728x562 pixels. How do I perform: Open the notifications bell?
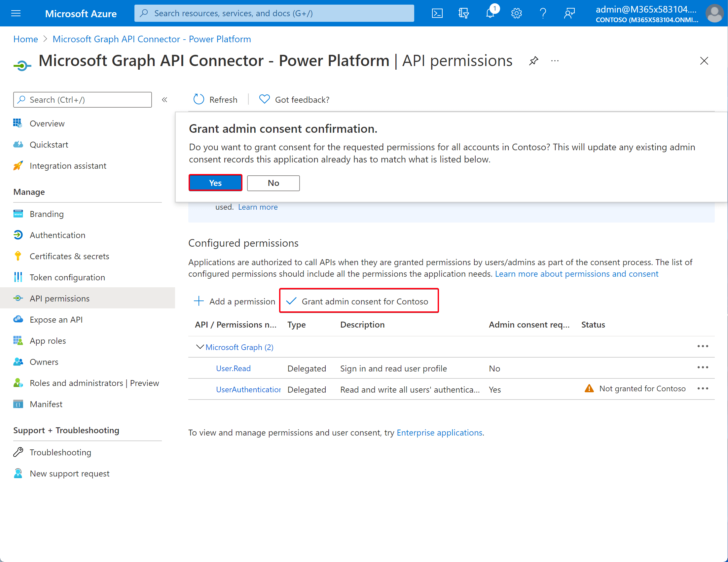490,13
